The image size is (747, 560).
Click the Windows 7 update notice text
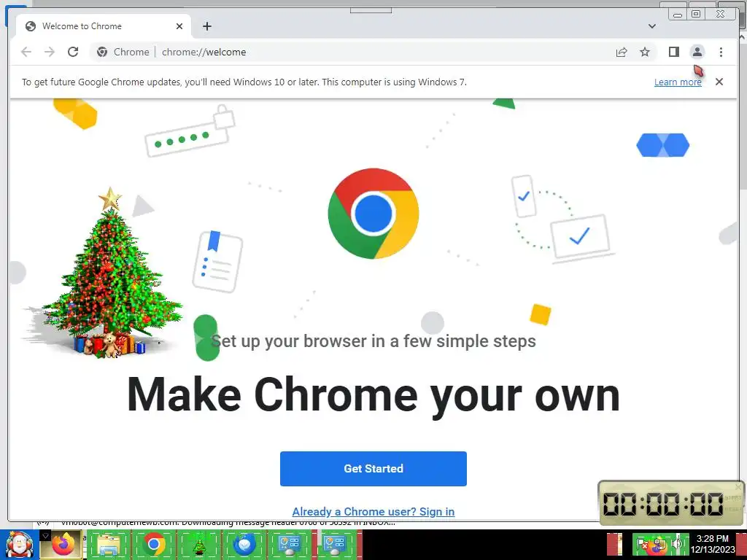[244, 82]
